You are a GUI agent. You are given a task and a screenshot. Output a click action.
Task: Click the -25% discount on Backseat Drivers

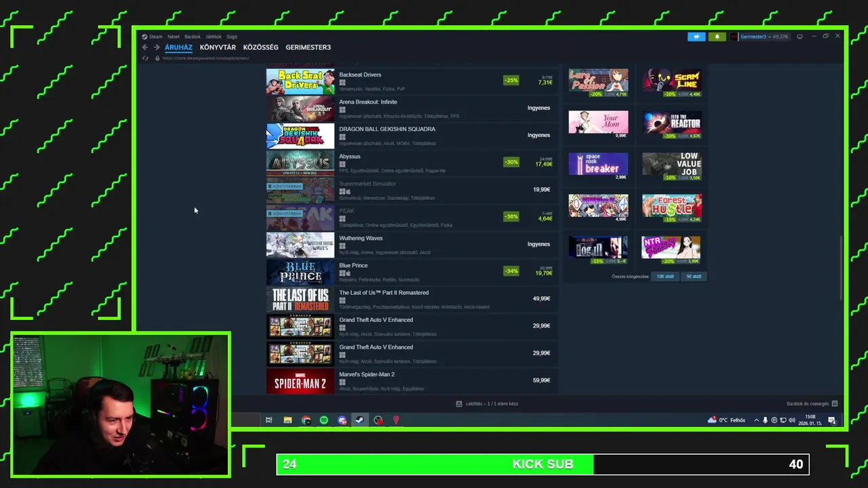click(x=511, y=81)
